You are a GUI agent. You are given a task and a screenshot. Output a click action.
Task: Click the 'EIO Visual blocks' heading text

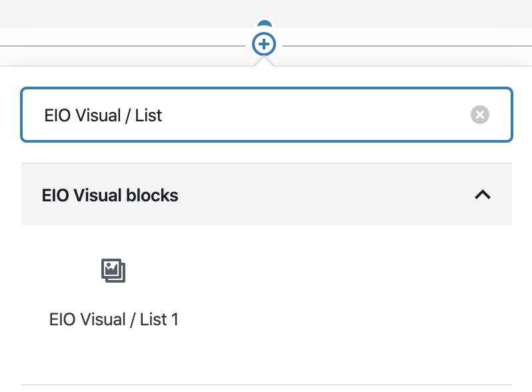[110, 195]
